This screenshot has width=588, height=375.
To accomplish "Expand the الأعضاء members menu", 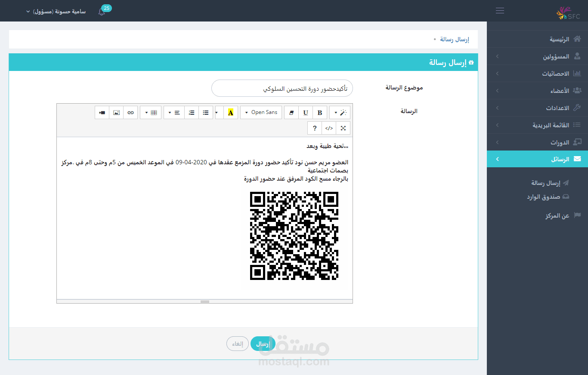I will click(x=537, y=91).
